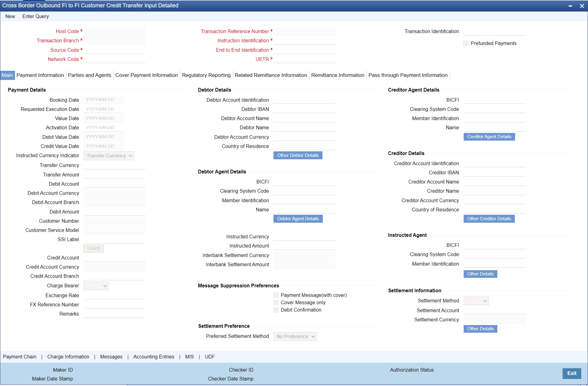Screen dimensions: 588x386
Task: Enable the Prefunded Payments checkbox
Action: 466,43
